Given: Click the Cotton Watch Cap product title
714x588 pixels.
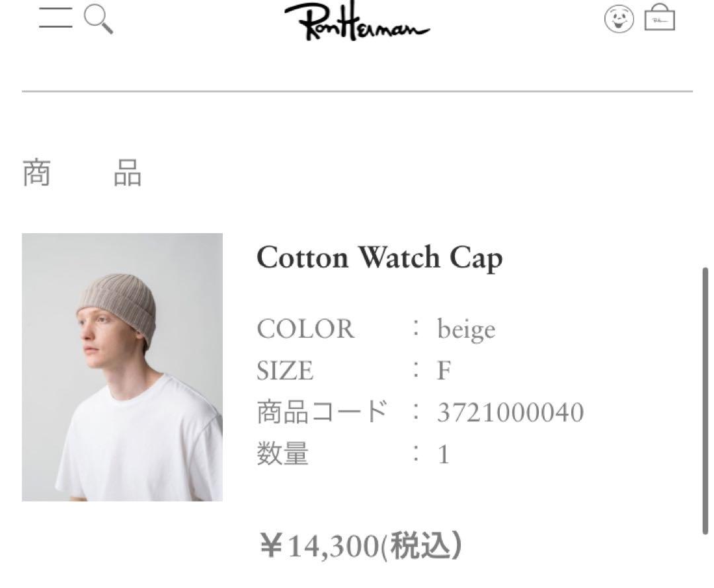Looking at the screenshot, I should point(379,258).
